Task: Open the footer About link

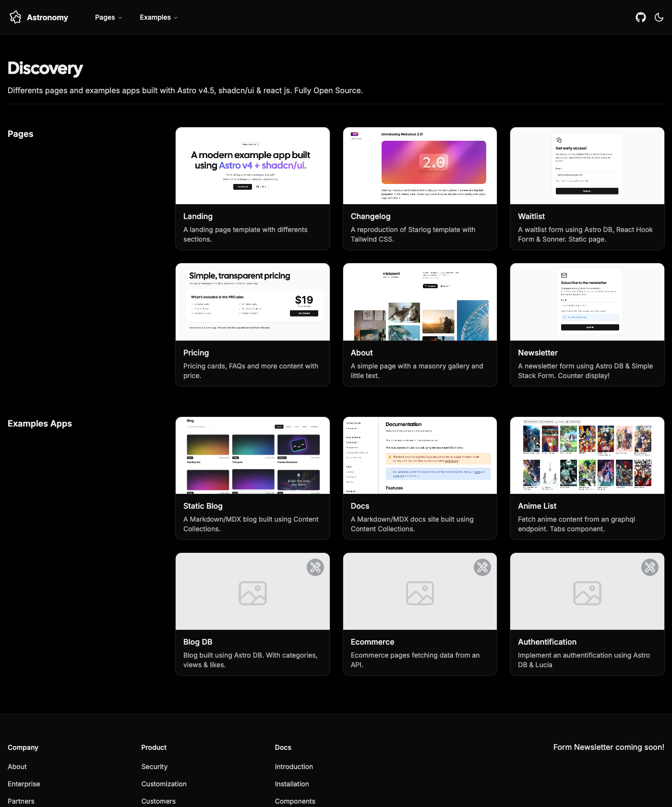Action: point(17,767)
